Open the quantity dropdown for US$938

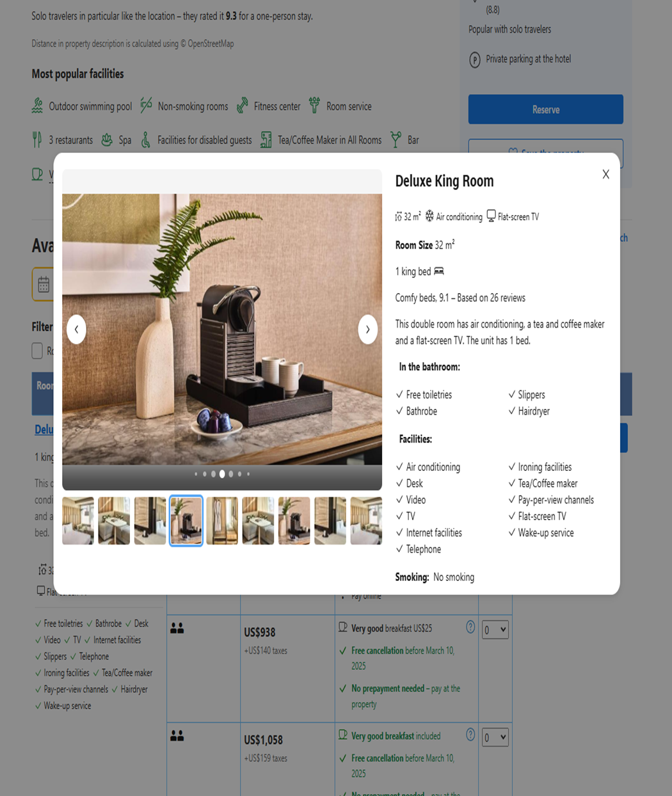[495, 630]
